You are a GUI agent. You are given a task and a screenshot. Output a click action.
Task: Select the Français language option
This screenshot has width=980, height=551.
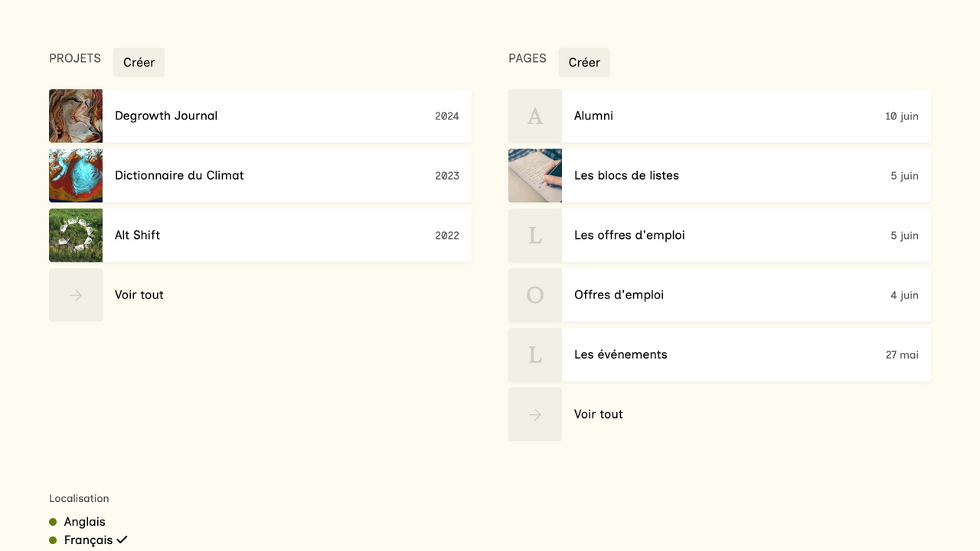pyautogui.click(x=88, y=540)
